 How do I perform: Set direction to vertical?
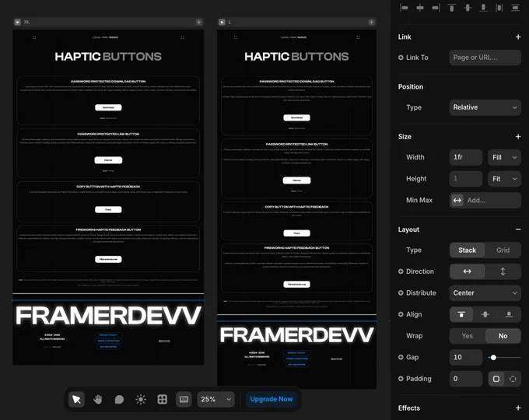[503, 271]
